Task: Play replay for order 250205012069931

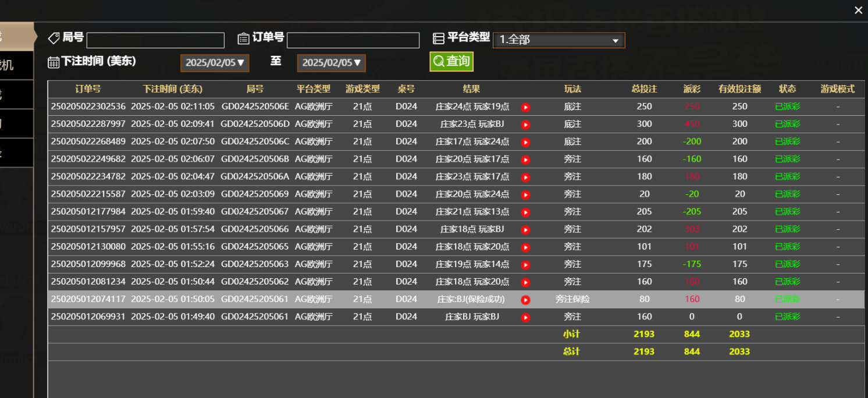Action: pyautogui.click(x=525, y=317)
